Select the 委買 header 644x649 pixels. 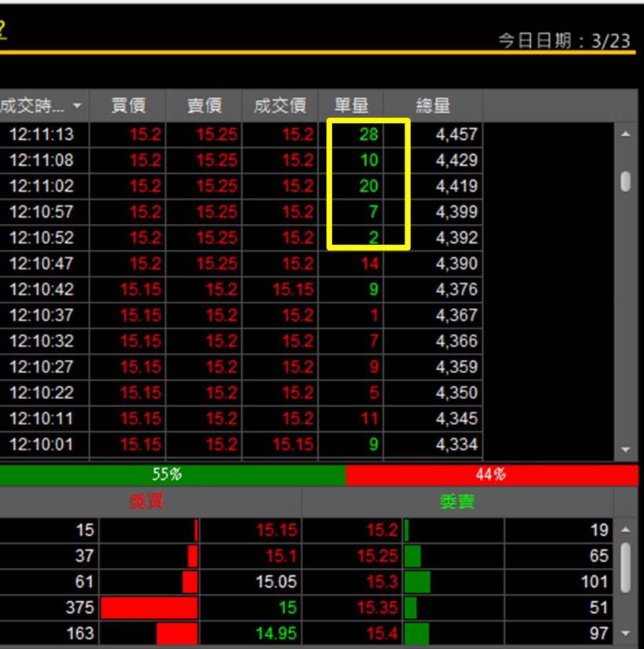click(x=146, y=502)
